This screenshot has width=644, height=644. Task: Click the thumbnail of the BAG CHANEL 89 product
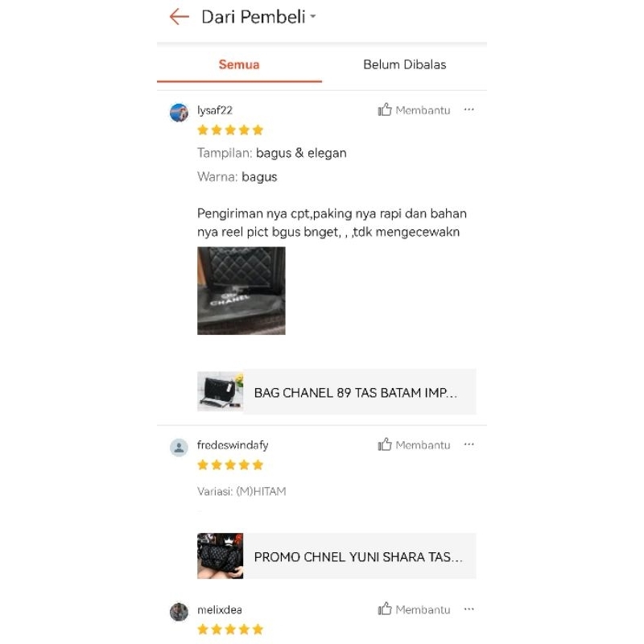click(220, 392)
